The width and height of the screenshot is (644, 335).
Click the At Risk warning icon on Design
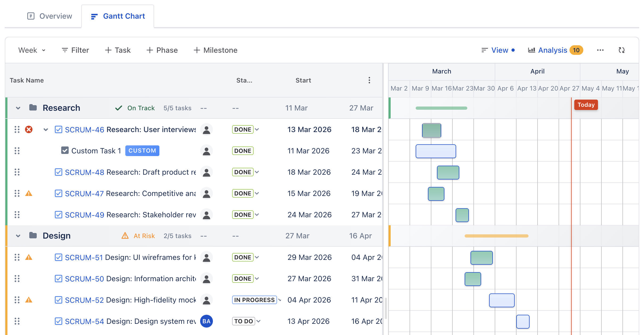tap(125, 236)
